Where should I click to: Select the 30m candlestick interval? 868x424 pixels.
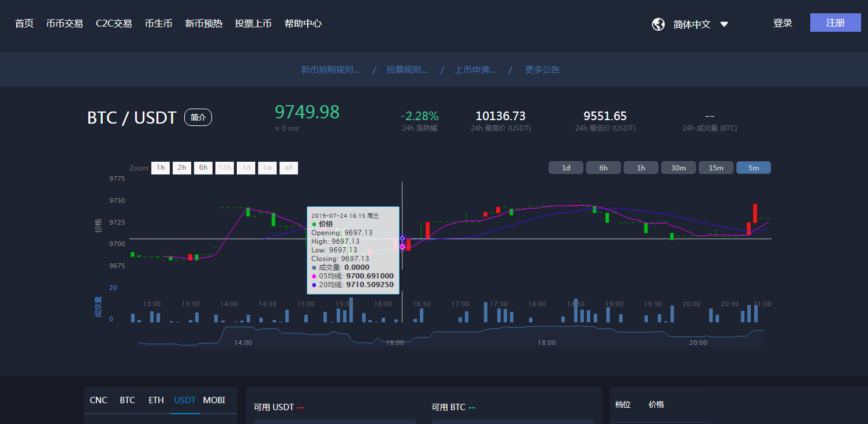click(678, 168)
